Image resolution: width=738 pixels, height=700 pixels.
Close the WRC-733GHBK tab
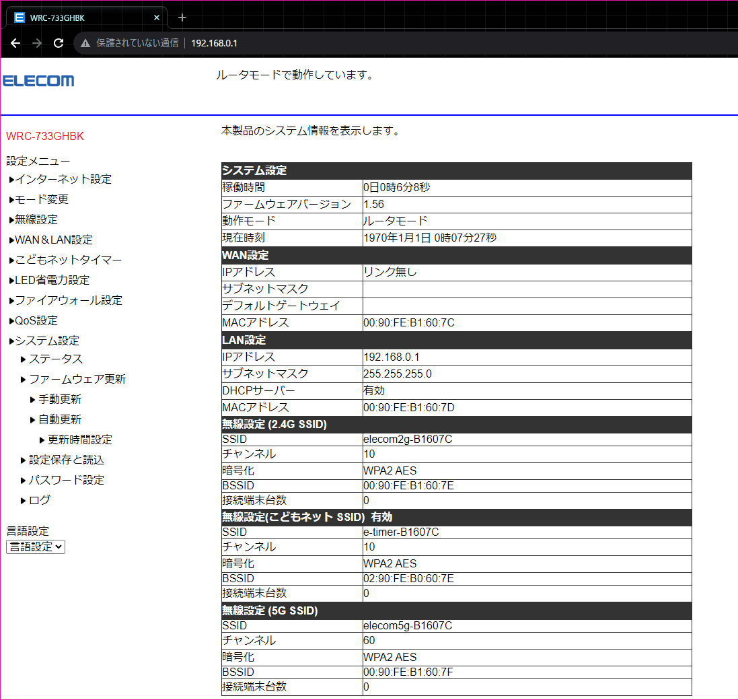[157, 17]
